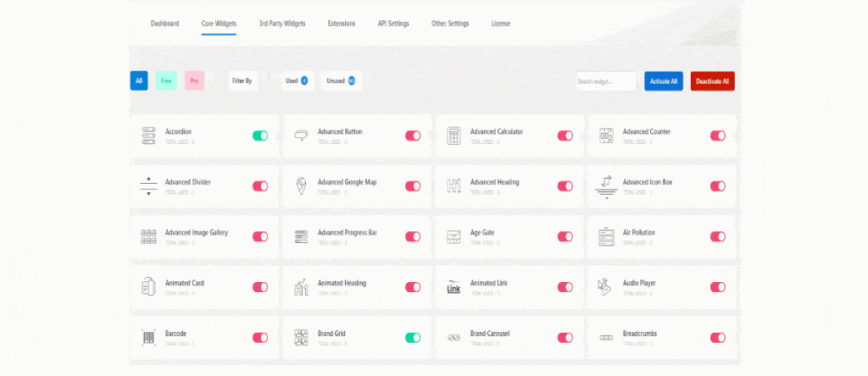
Task: Enable the Advanced Button toggle
Action: tap(413, 135)
